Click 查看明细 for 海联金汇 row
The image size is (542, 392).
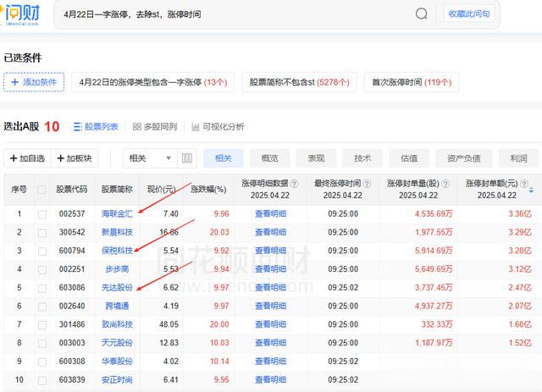tap(270, 213)
